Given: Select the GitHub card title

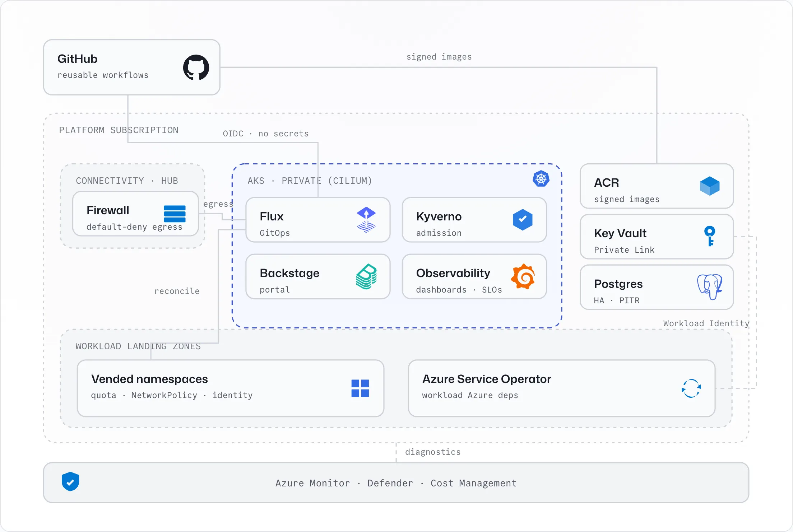Looking at the screenshot, I should (x=77, y=59).
